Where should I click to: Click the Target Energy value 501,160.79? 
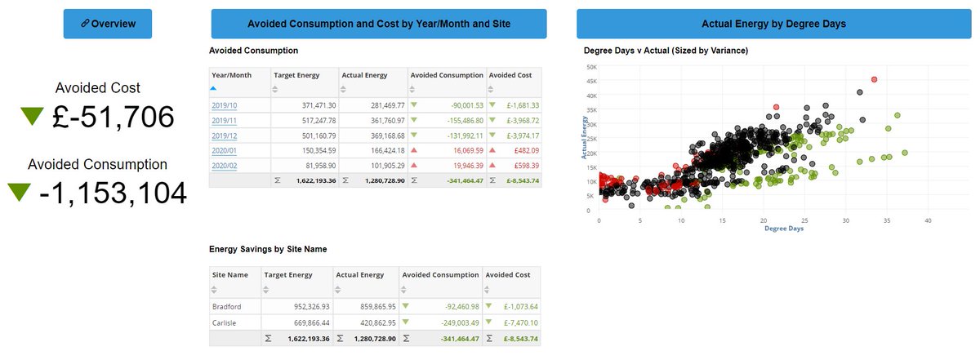click(319, 135)
